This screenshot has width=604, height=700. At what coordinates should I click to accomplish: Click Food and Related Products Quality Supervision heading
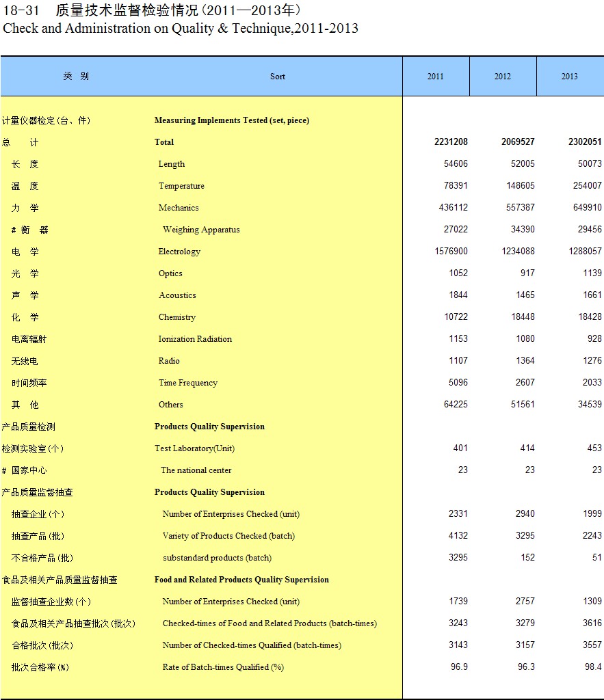click(241, 580)
